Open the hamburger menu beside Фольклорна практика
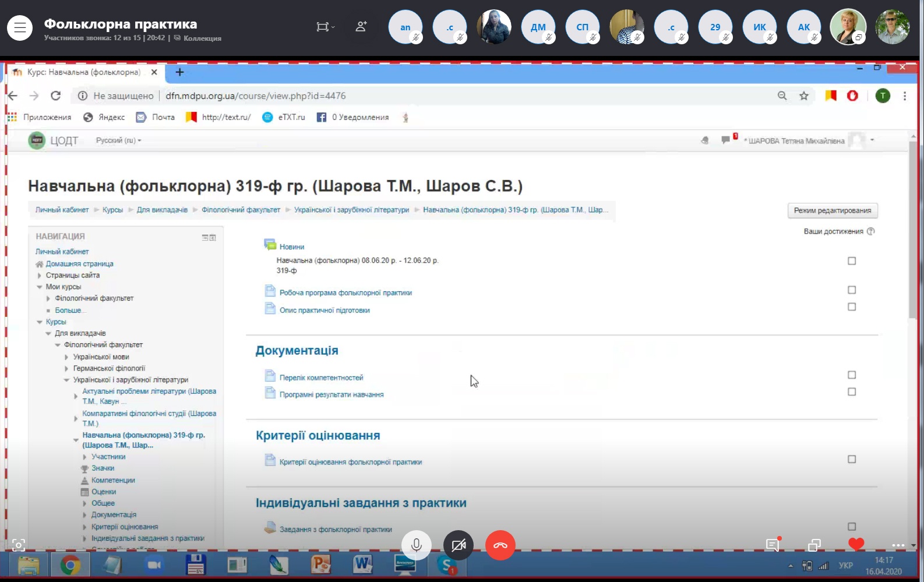The height and width of the screenshot is (582, 924). pos(20,27)
